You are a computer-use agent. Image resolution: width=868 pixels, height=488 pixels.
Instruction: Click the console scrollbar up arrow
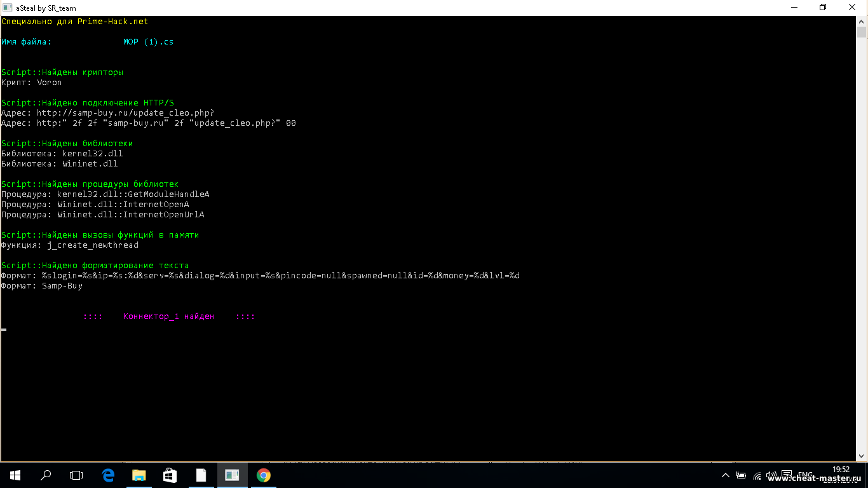coord(861,22)
